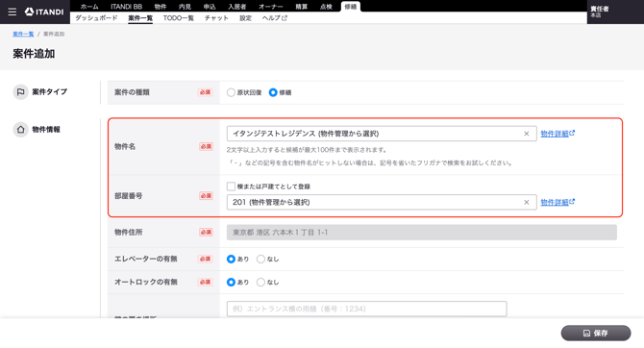Open the hamburger menu icon
The width and height of the screenshot is (644, 348).
coord(12,12)
